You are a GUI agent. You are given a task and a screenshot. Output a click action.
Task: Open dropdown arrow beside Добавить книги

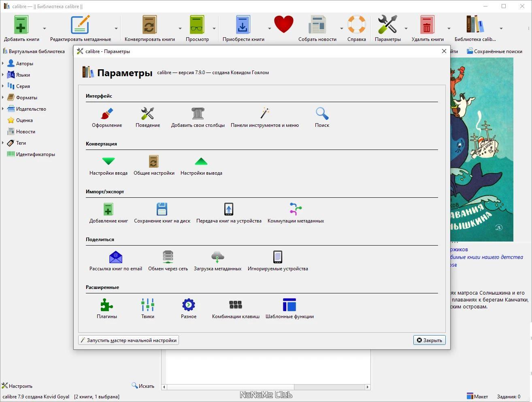click(45, 28)
